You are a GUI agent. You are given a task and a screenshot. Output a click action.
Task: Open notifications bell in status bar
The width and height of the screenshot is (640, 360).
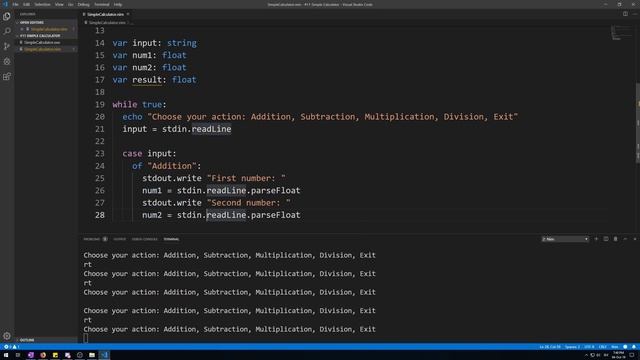click(634, 347)
